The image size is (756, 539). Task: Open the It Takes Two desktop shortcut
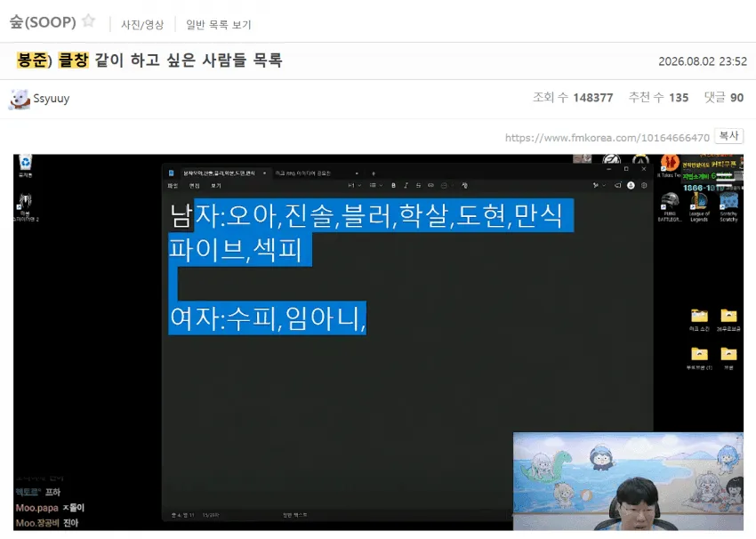[669, 166]
